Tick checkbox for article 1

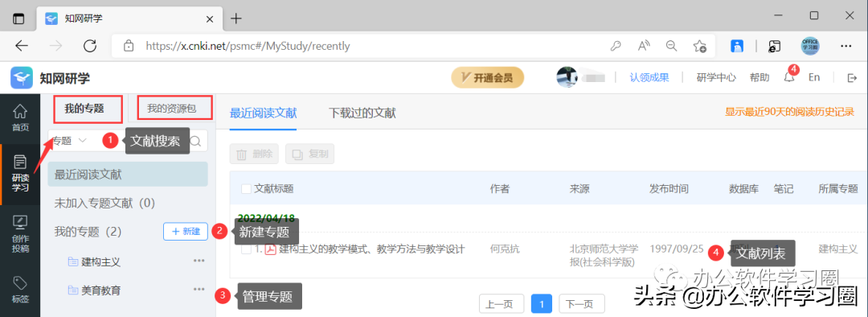point(247,249)
